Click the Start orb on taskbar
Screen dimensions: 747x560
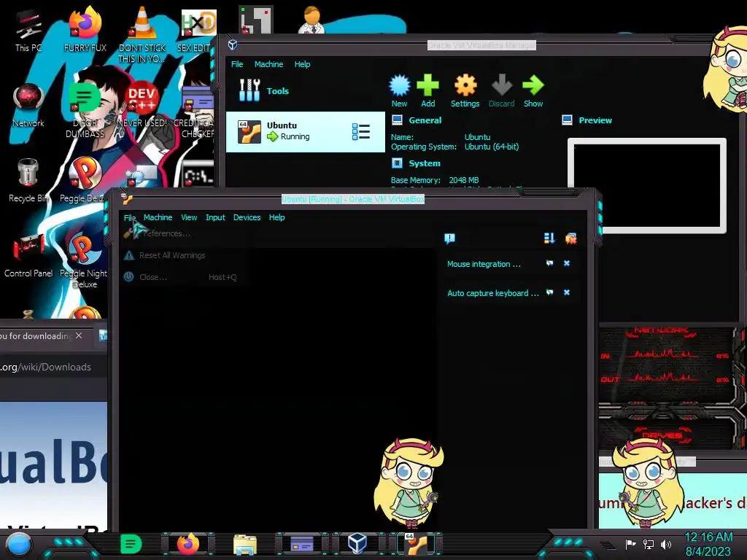coord(18,544)
